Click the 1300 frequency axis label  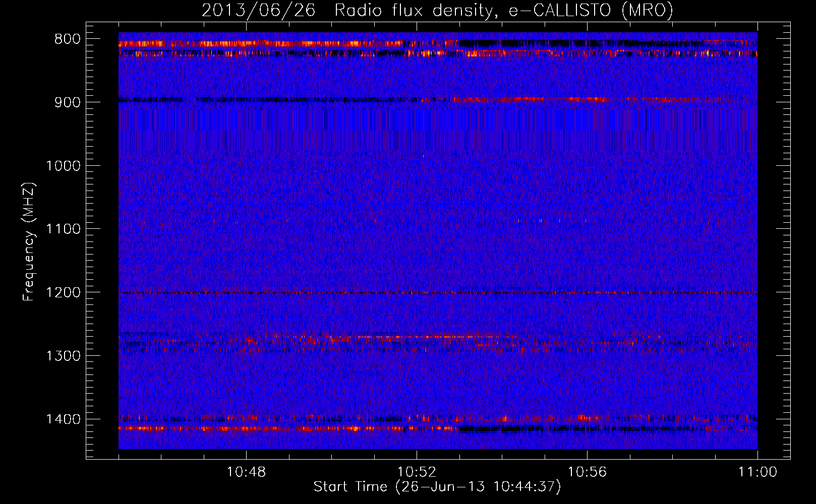[x=63, y=356]
